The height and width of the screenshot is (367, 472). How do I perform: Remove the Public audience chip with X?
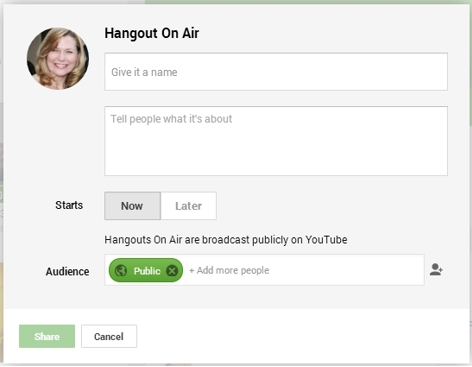point(172,271)
